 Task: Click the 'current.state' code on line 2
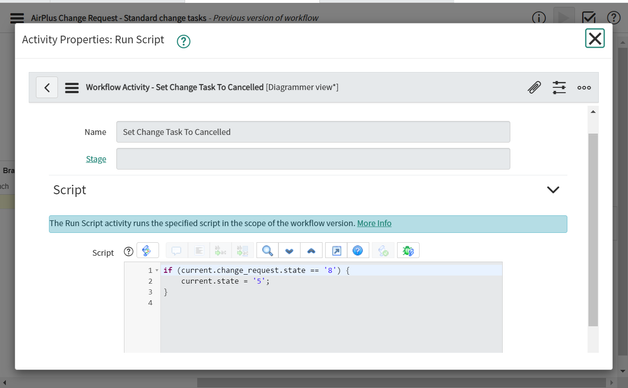209,281
